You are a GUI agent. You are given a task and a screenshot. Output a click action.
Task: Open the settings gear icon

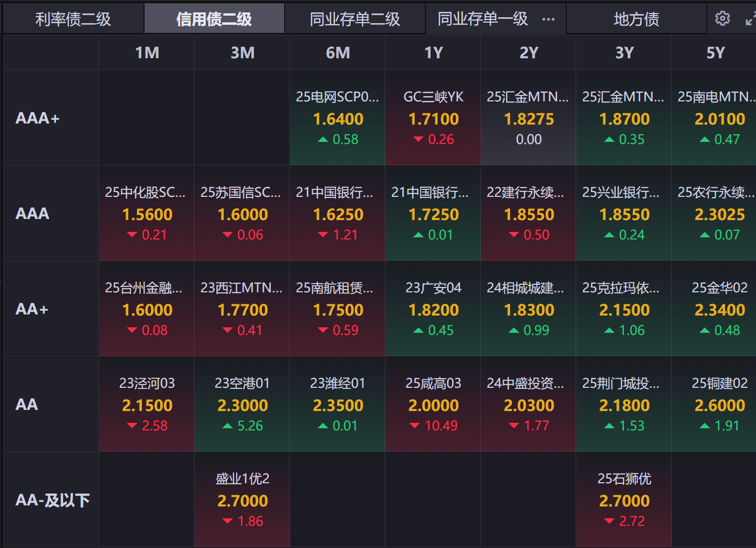click(722, 19)
